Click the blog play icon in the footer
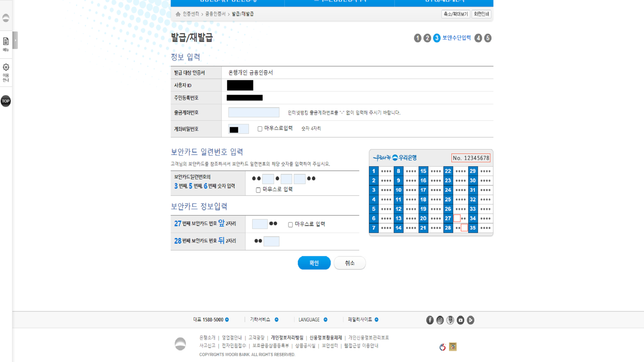The height and width of the screenshot is (362, 644). point(470,320)
